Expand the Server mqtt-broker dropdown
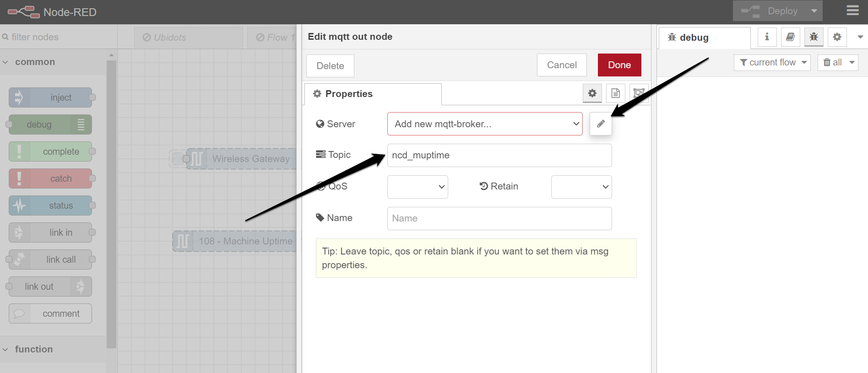Viewport: 868px width, 373px height. 484,124
